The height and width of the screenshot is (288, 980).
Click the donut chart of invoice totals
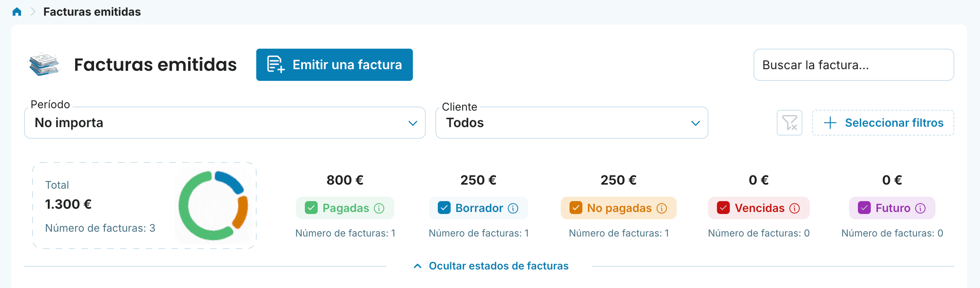click(213, 206)
